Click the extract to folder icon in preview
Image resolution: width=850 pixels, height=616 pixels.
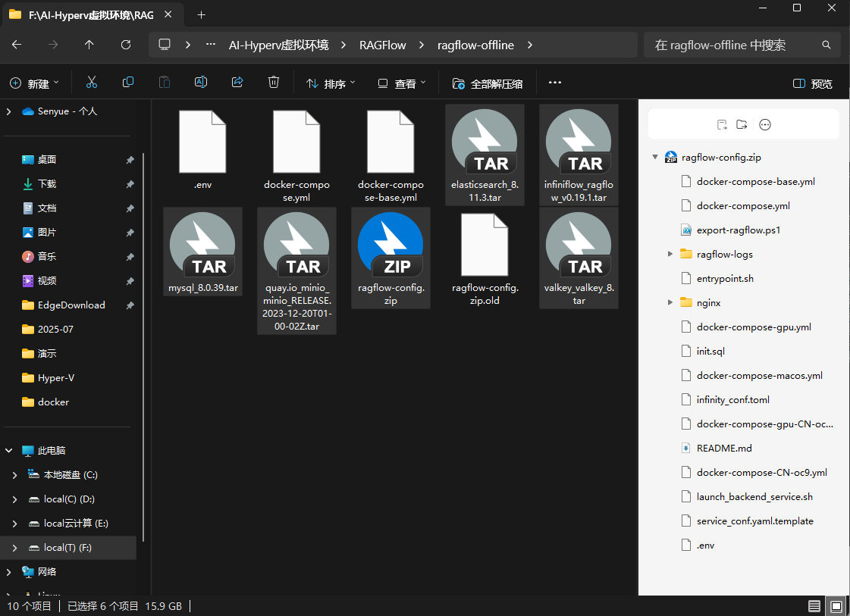[x=742, y=124]
